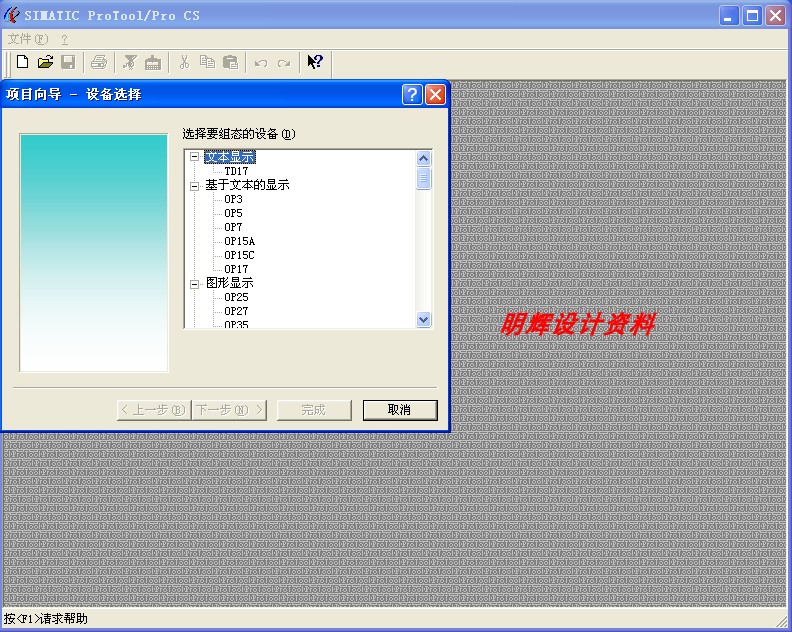The width and height of the screenshot is (792, 632).
Task: Click the ProTool application icon in title bar
Action: pyautogui.click(x=12, y=15)
